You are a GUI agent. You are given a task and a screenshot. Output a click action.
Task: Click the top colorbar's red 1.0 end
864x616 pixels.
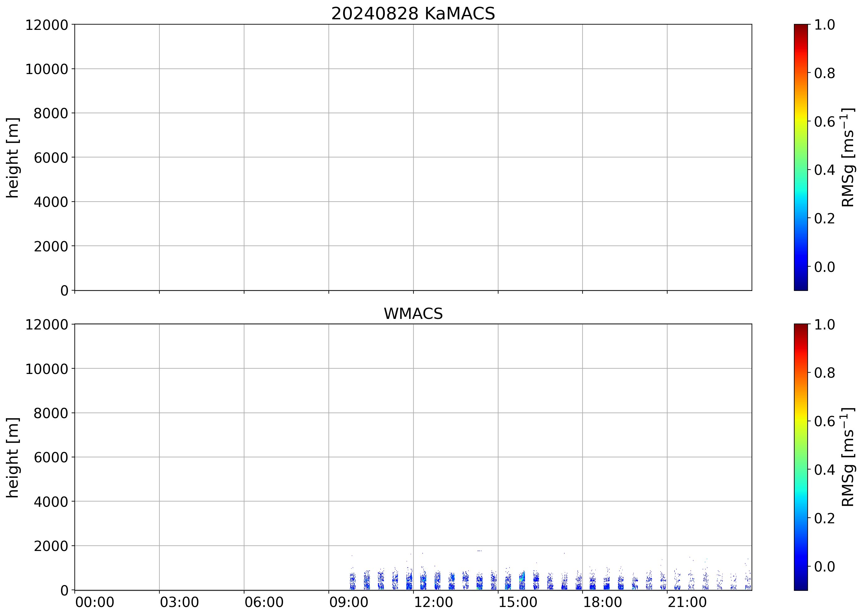[x=800, y=27]
